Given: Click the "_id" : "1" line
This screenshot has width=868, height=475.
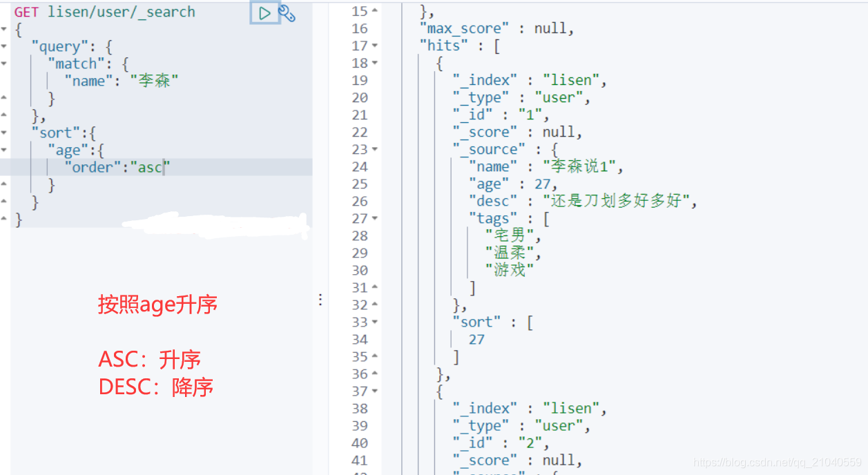Looking at the screenshot, I should tap(501, 115).
